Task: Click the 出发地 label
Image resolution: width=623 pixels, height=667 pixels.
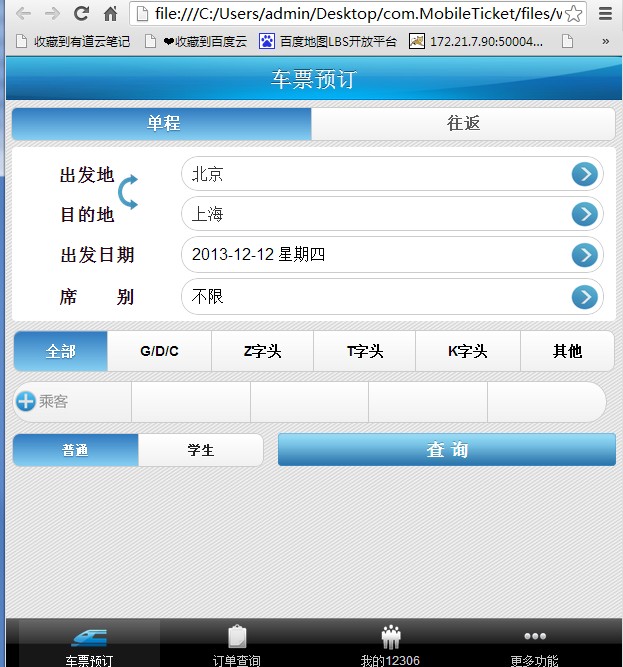Action: pos(87,175)
